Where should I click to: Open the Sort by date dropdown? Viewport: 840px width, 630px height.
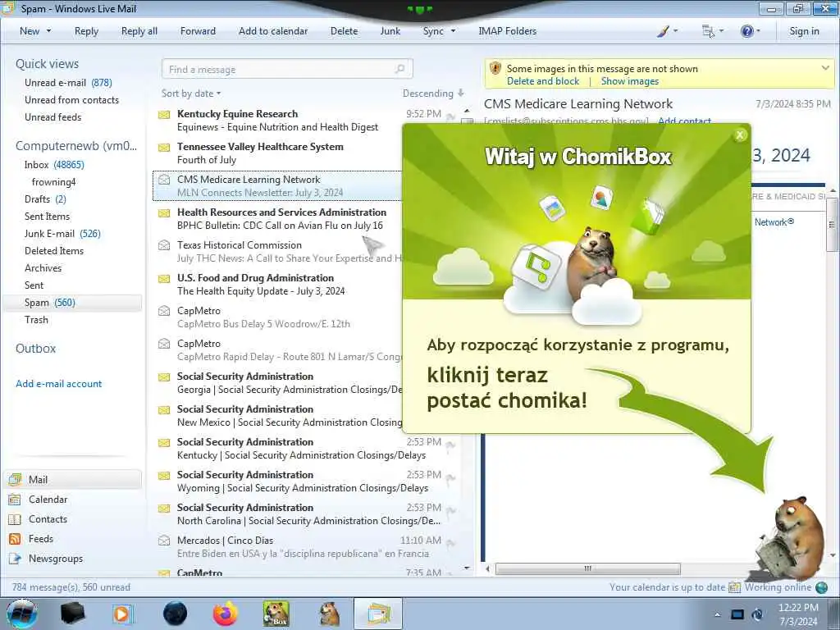(190, 94)
